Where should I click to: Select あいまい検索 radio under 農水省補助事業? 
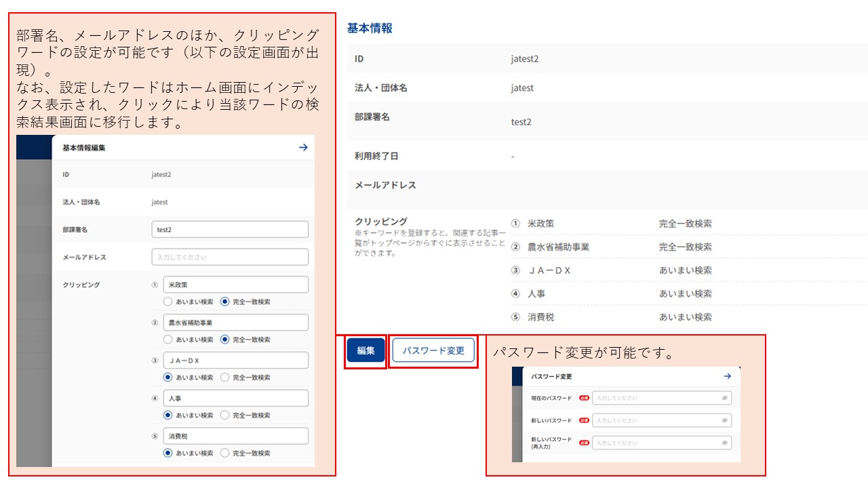point(167,340)
